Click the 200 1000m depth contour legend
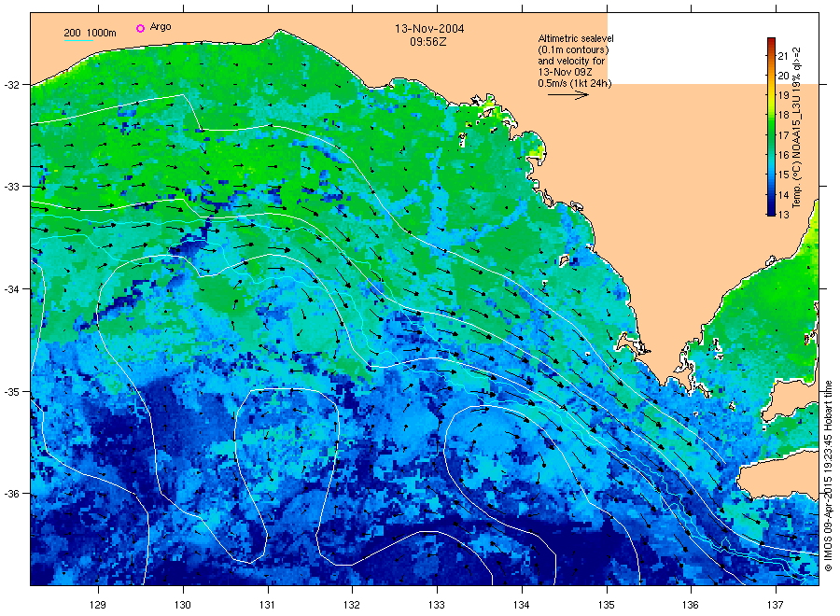Viewport: 840px width, 616px height. tap(90, 34)
